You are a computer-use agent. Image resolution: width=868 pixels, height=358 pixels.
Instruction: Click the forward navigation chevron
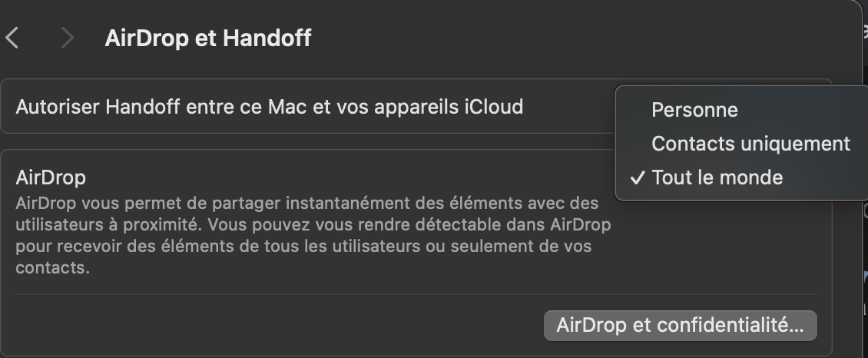[x=68, y=38]
